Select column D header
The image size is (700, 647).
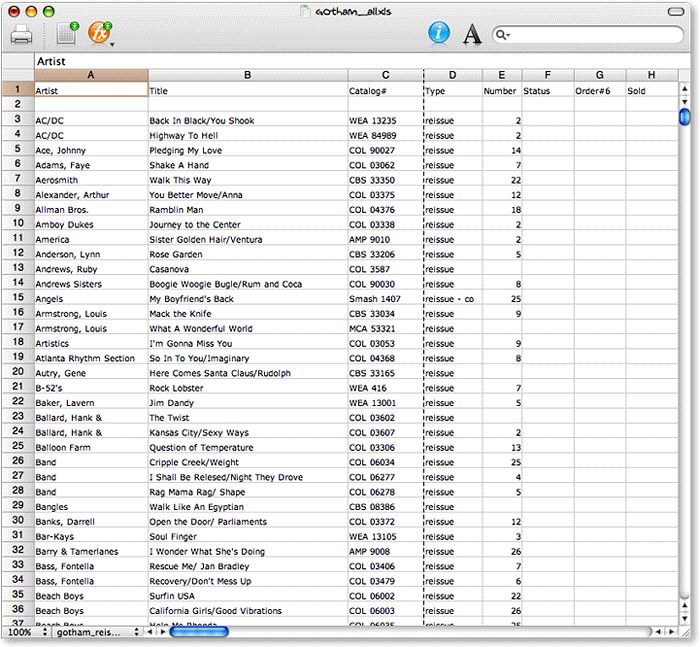[x=453, y=75]
